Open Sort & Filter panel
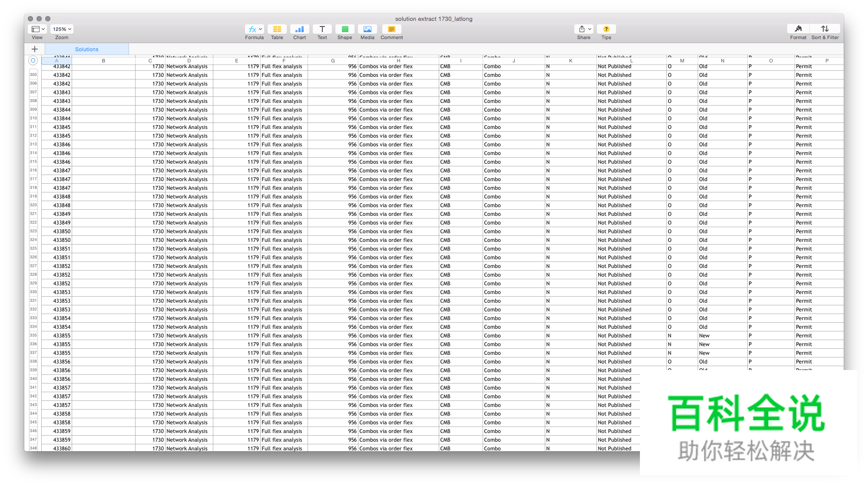The image size is (868, 486). click(825, 29)
